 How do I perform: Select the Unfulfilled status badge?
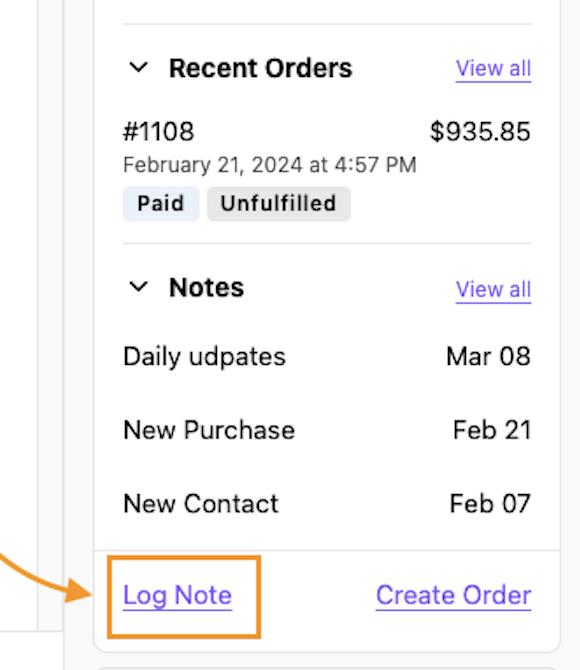[279, 203]
